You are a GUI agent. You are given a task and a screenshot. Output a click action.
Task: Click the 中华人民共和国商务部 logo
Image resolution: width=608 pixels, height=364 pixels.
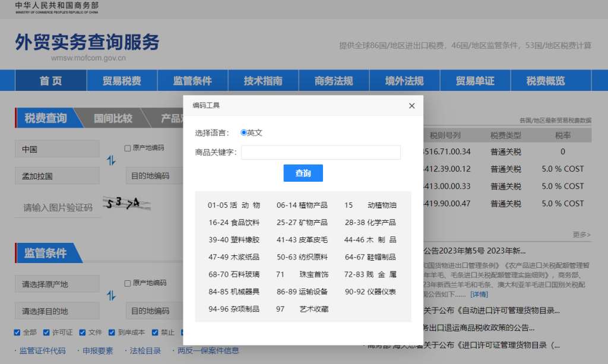click(x=56, y=7)
